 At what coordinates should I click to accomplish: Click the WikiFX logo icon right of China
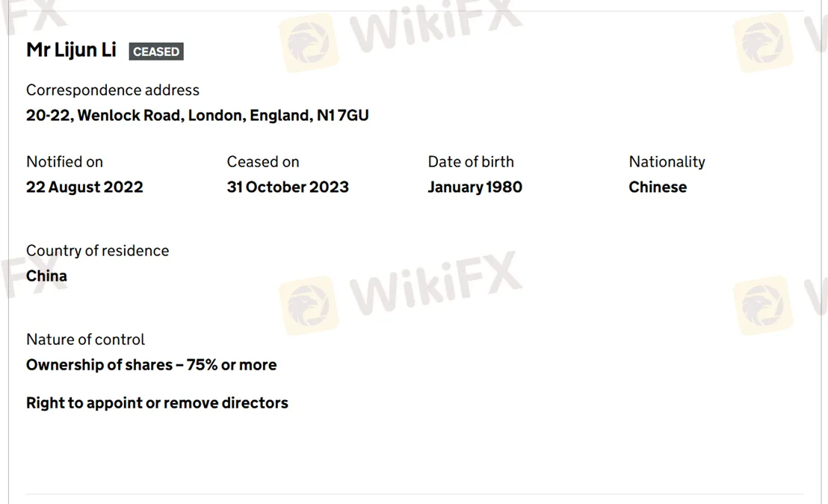pyautogui.click(x=309, y=305)
